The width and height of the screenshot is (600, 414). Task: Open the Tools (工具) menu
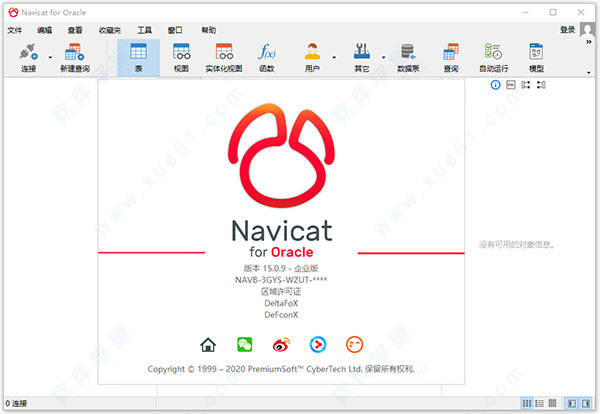[145, 30]
